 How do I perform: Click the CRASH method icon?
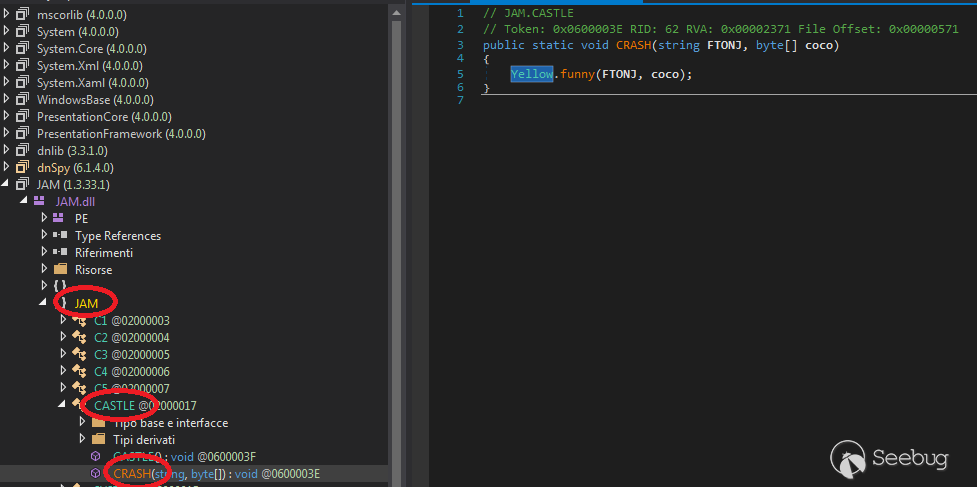pyautogui.click(x=95, y=473)
